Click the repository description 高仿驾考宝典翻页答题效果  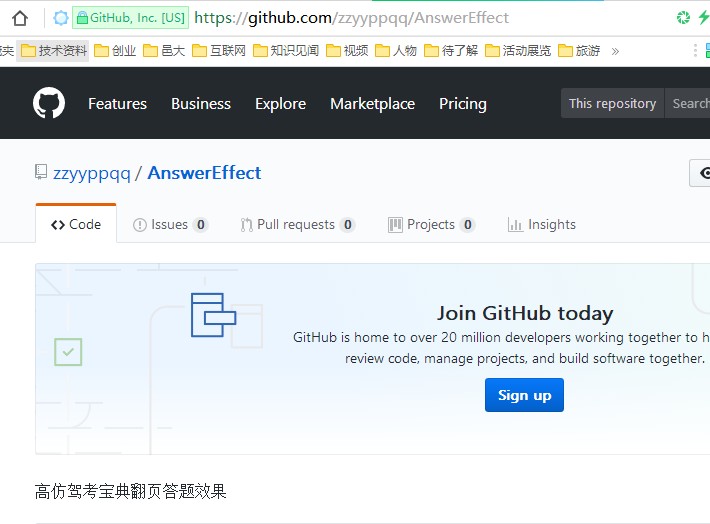[130, 491]
